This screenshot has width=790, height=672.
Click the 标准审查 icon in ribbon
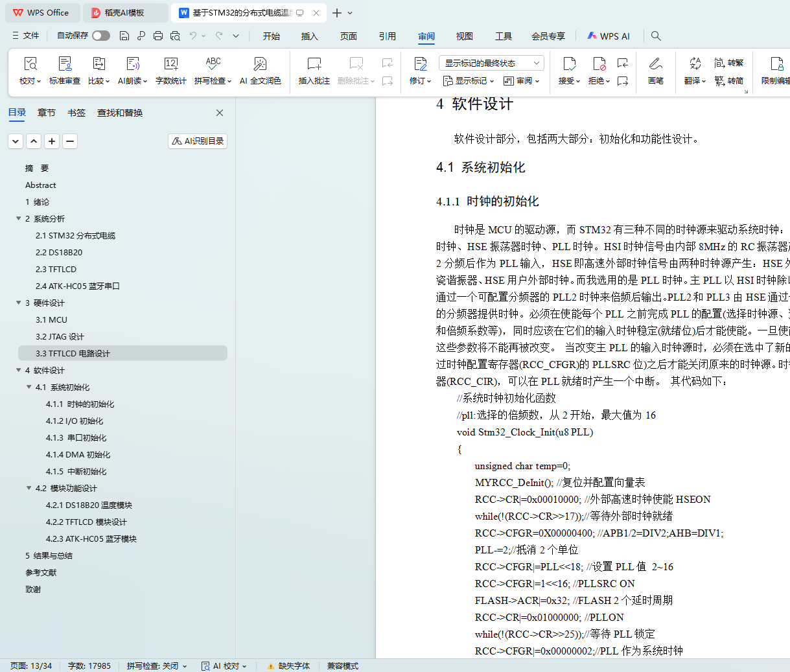coord(65,64)
